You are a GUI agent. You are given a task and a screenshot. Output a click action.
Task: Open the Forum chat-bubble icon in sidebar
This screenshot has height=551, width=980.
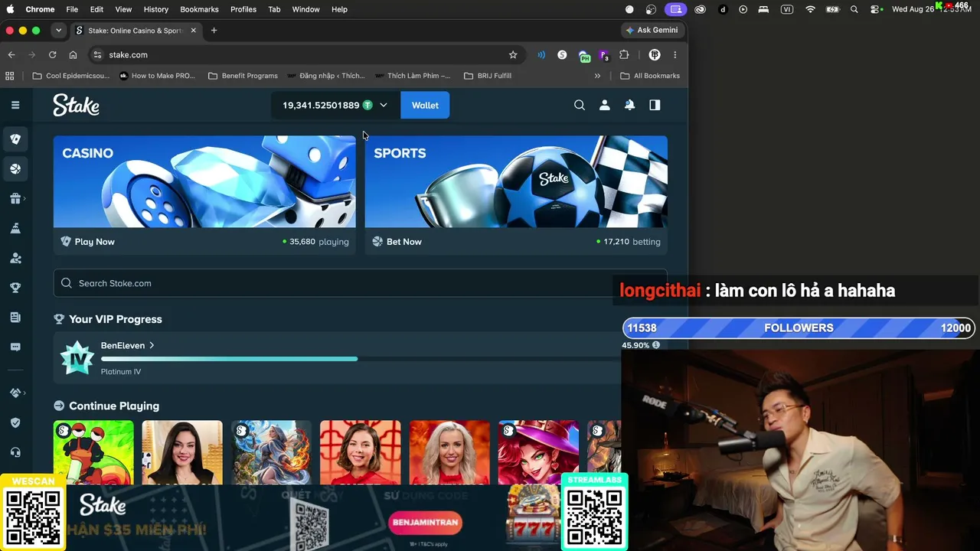[15, 347]
